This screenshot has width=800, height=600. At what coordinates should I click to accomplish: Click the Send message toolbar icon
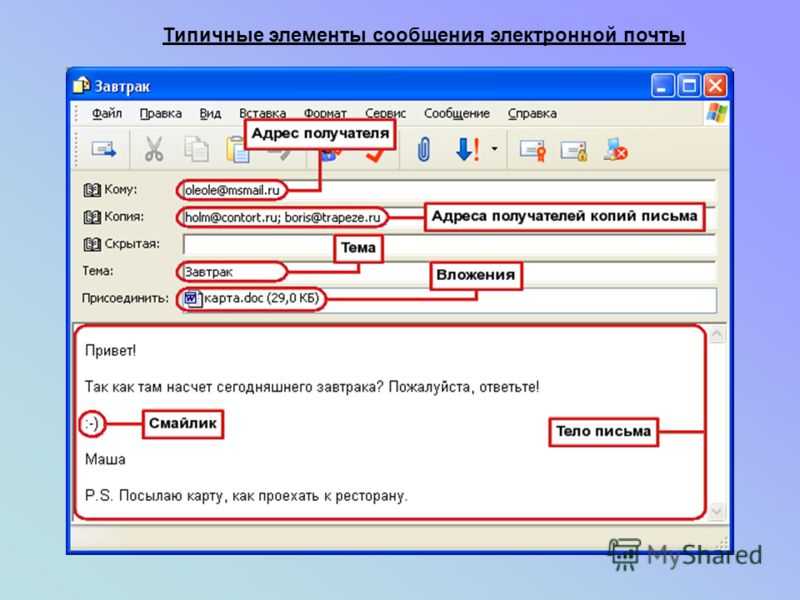pyautogui.click(x=104, y=150)
